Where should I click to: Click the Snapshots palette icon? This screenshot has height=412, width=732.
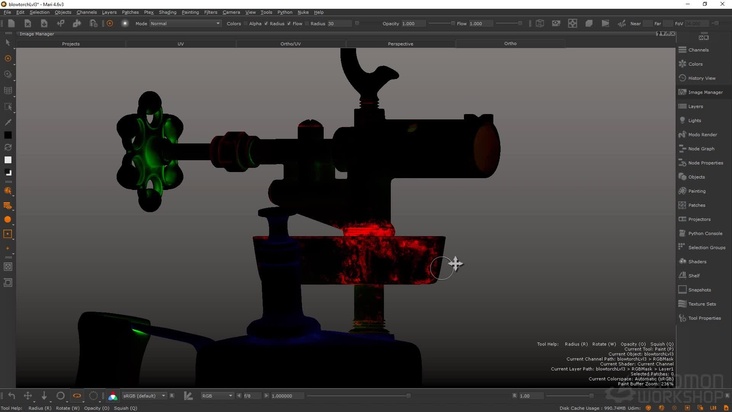pos(683,289)
